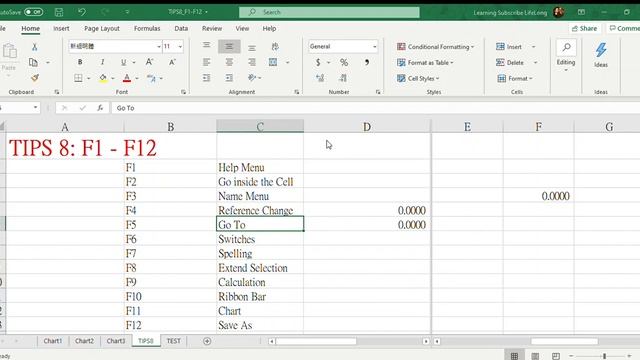Toggle Middle Align
640x360 pixels.
[x=229, y=47]
